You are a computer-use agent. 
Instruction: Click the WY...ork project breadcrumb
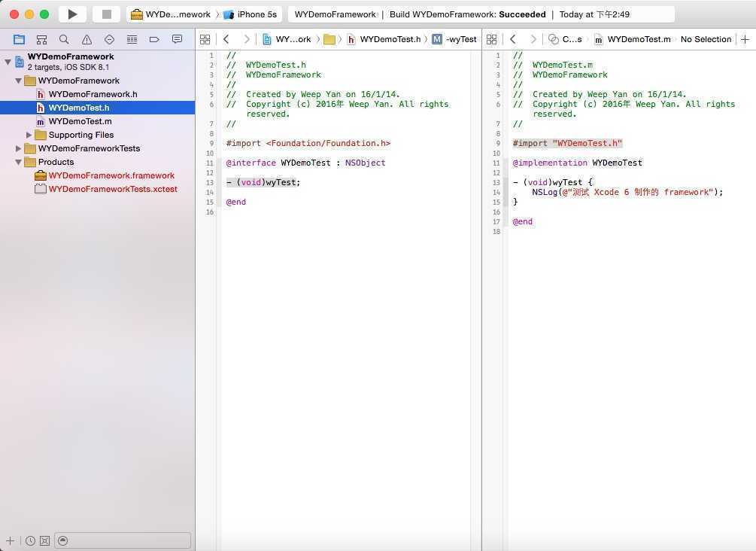pos(287,40)
